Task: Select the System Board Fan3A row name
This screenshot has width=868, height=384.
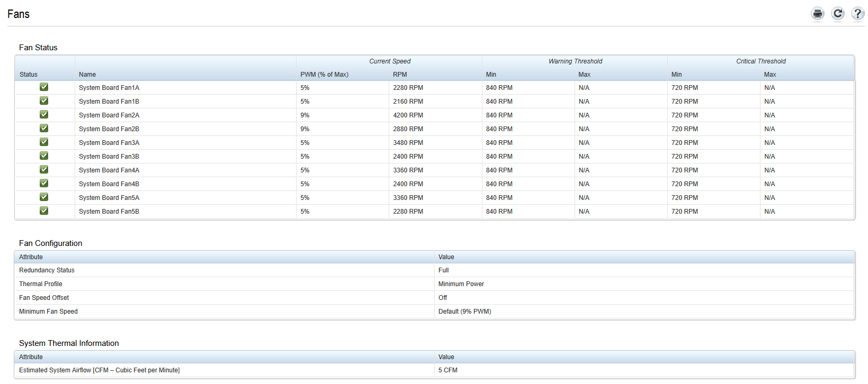Action: [109, 143]
